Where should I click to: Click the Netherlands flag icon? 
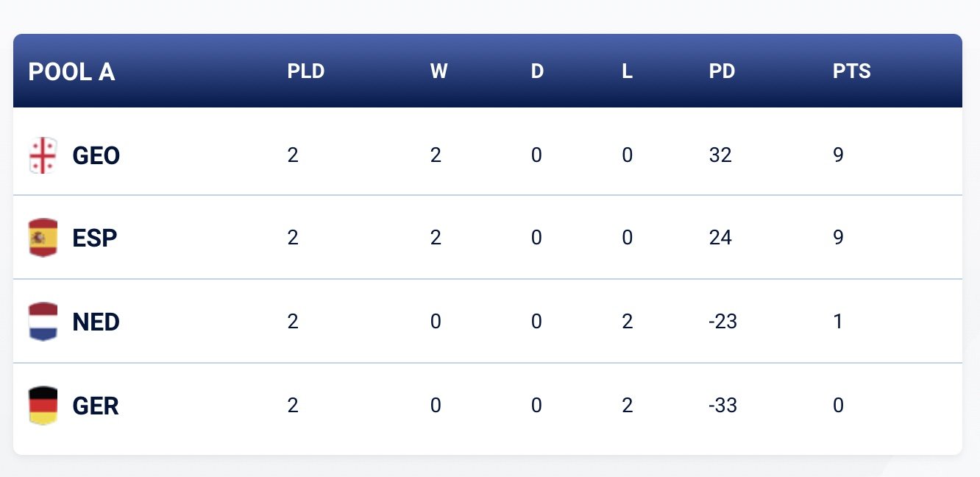point(43,322)
